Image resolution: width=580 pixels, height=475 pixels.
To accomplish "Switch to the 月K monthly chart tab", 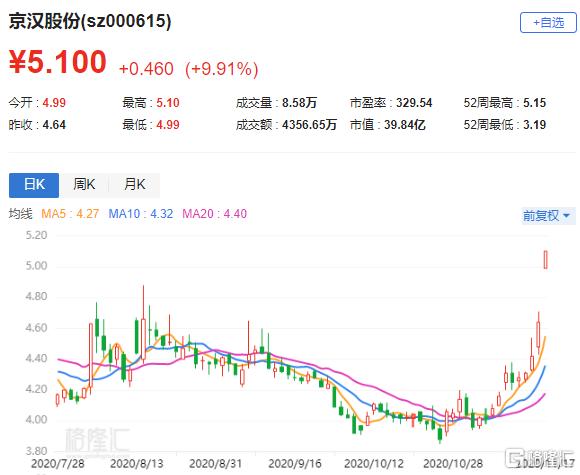I will point(135,185).
